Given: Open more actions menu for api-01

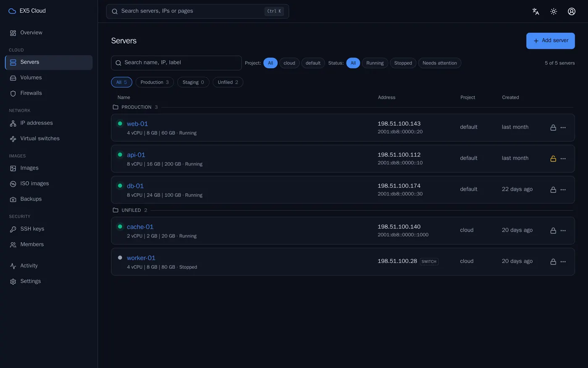Looking at the screenshot, I should point(563,159).
